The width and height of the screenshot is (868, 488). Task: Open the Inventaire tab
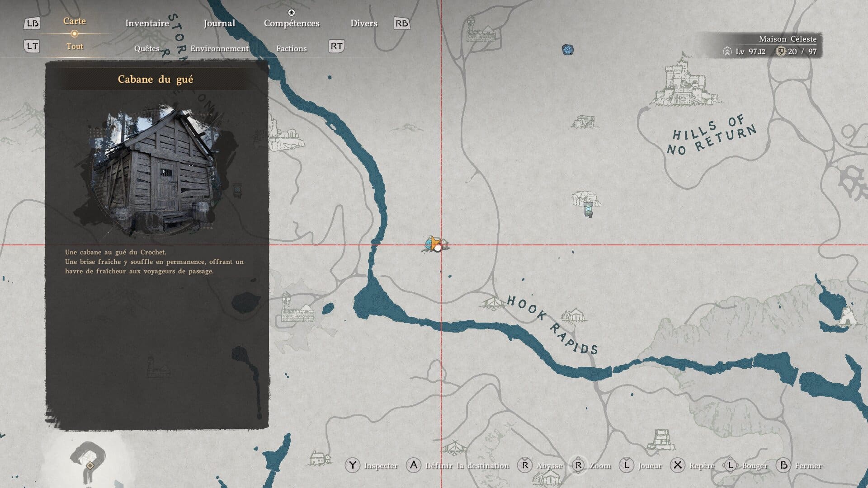pos(147,23)
